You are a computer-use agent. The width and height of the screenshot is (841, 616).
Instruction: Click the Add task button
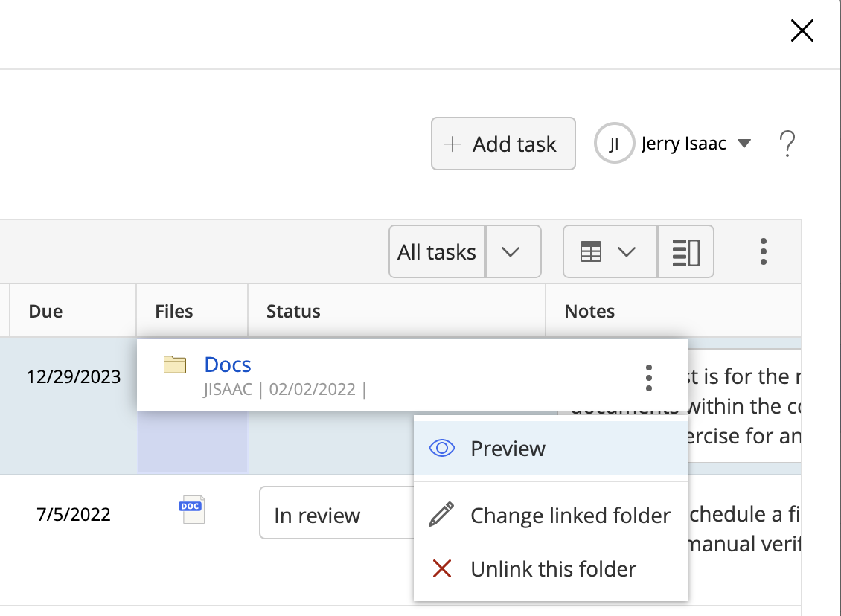coord(503,144)
